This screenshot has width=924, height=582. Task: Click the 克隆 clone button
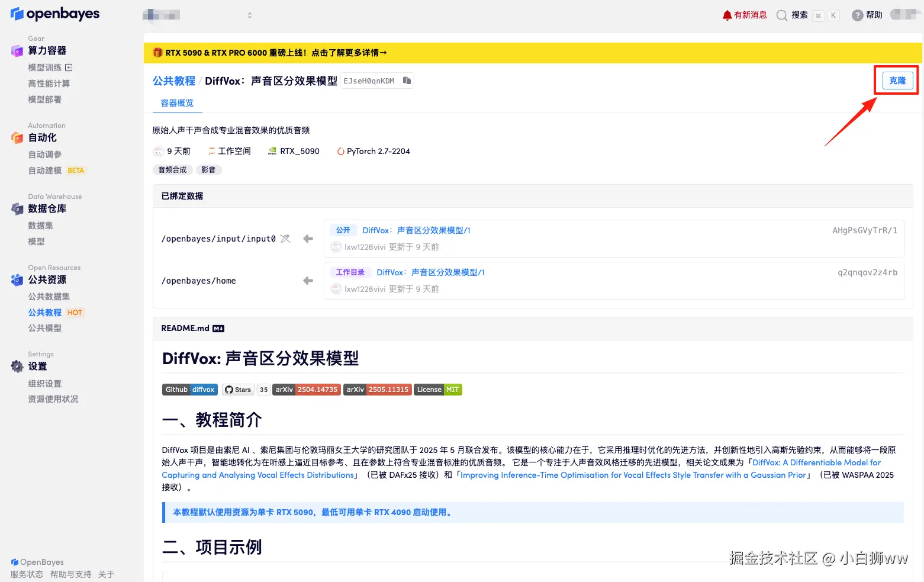click(x=897, y=81)
